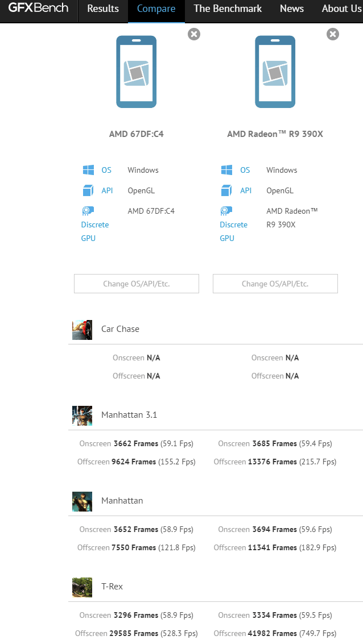Click API cube icon for AMD 67DF:C4
This screenshot has width=363, height=644.
tap(88, 190)
